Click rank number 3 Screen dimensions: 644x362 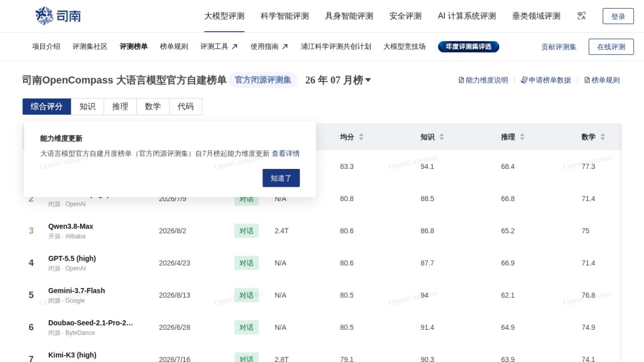coord(31,231)
